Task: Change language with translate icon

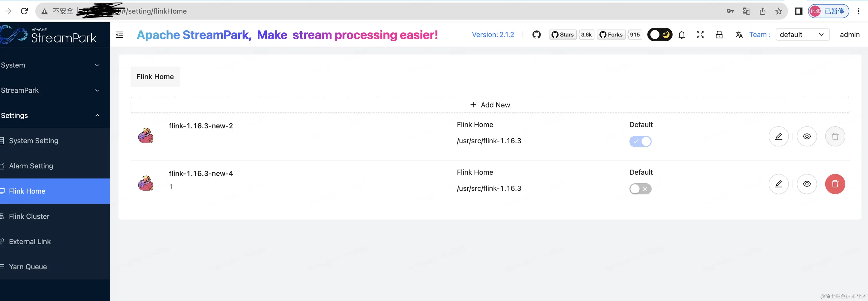Action: pyautogui.click(x=739, y=35)
